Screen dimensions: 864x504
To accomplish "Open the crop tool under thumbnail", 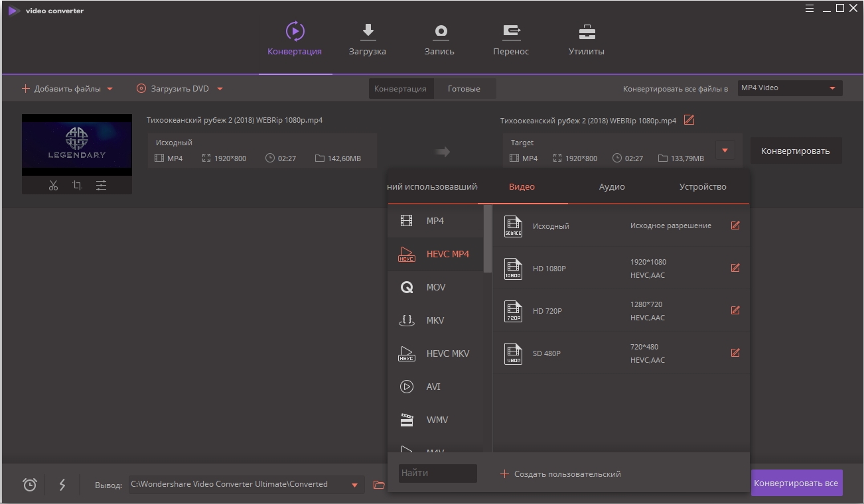I will coord(77,186).
